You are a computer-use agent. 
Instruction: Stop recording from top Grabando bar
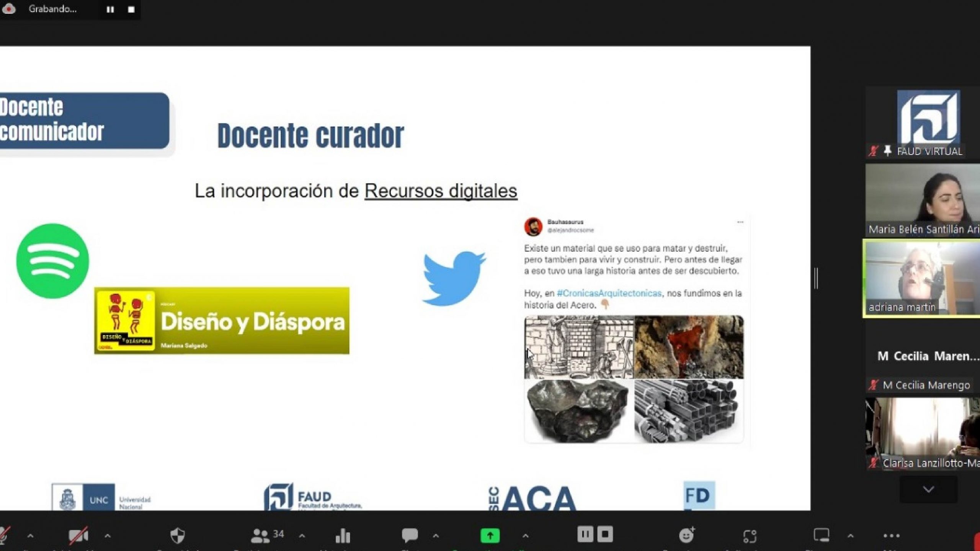(131, 10)
